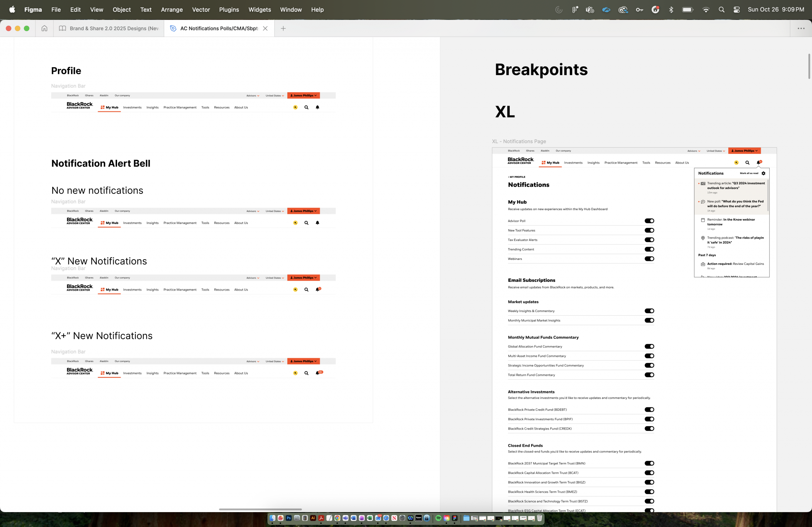
Task: Click search icon in XL Notifications Page navbar
Action: click(x=747, y=163)
